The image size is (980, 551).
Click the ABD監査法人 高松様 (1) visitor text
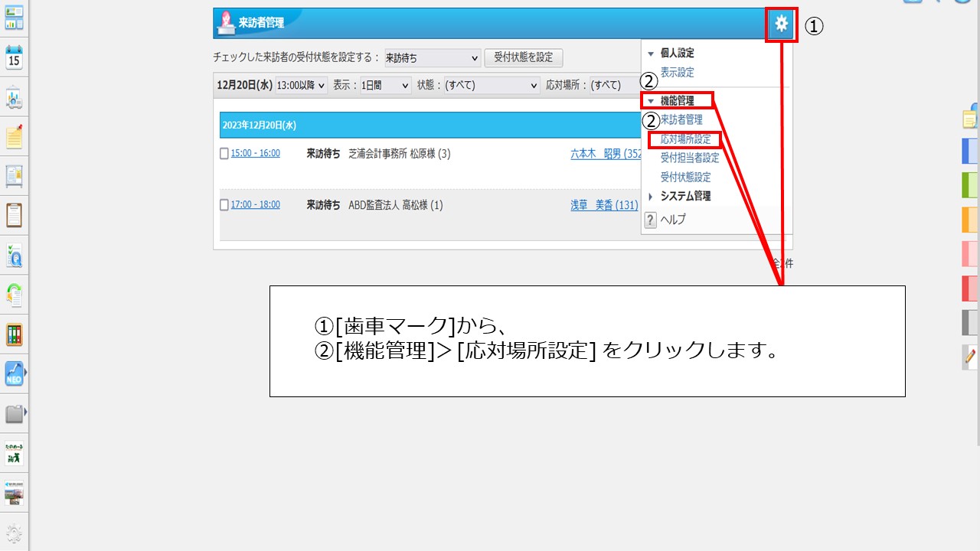pyautogui.click(x=396, y=205)
